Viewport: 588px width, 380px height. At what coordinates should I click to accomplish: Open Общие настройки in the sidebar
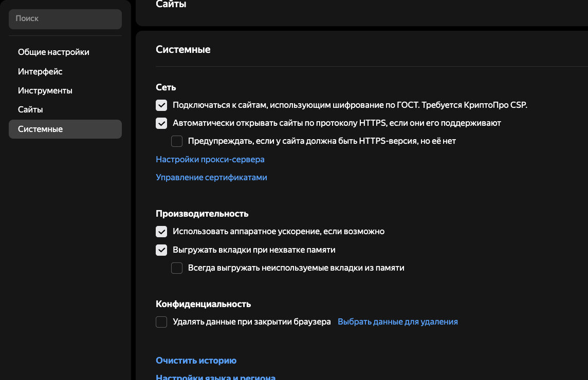tap(53, 52)
